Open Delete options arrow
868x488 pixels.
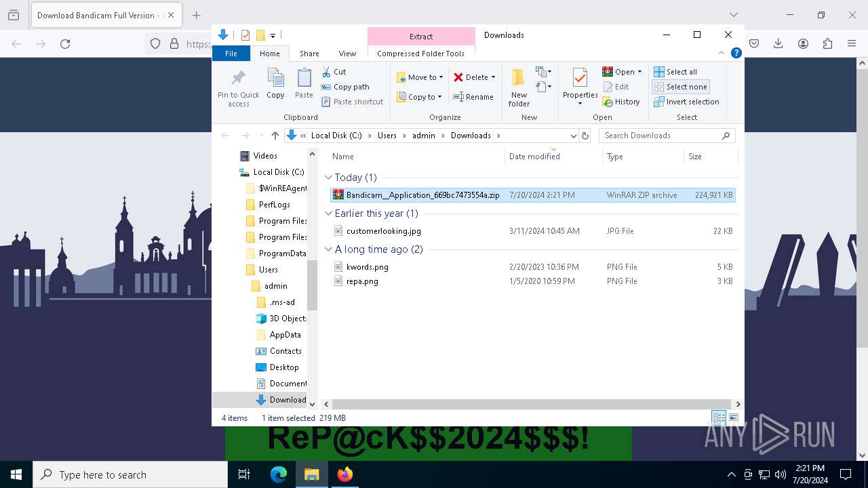point(493,77)
